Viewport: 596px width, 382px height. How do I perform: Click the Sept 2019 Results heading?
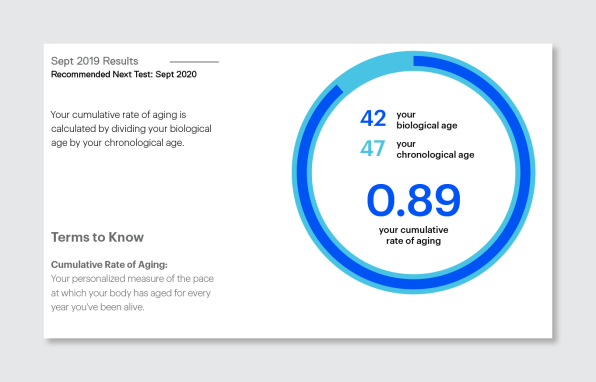point(94,61)
